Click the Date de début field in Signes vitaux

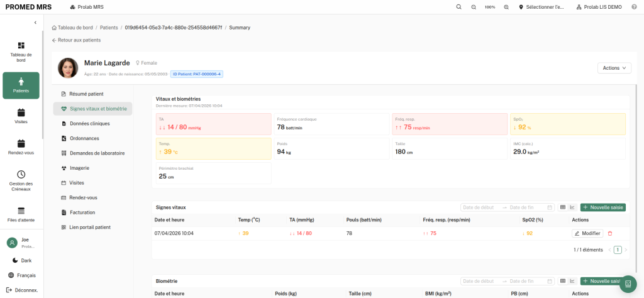coord(479,207)
